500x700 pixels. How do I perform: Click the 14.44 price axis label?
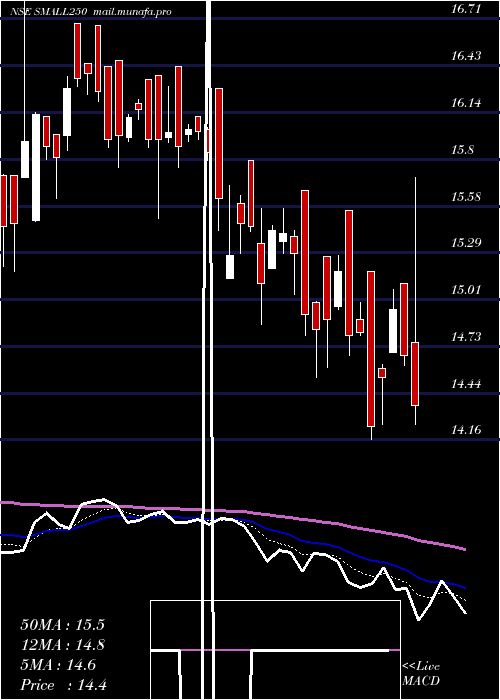tap(466, 383)
